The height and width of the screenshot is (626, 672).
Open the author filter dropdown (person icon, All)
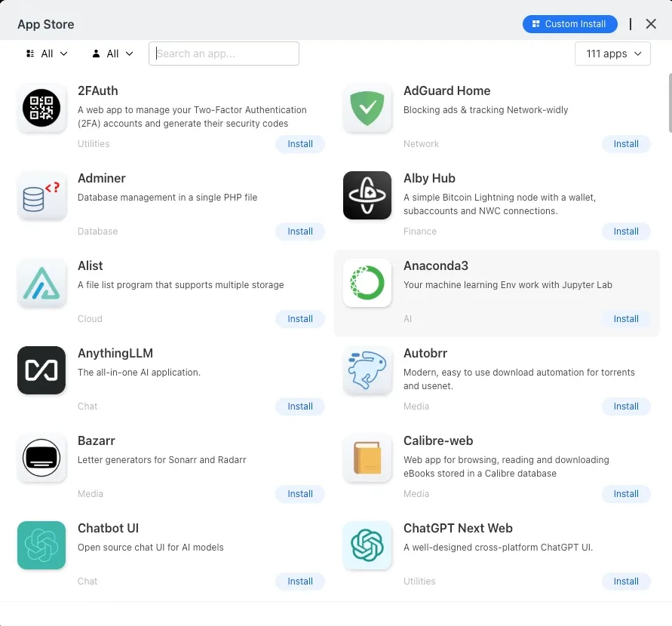point(112,54)
